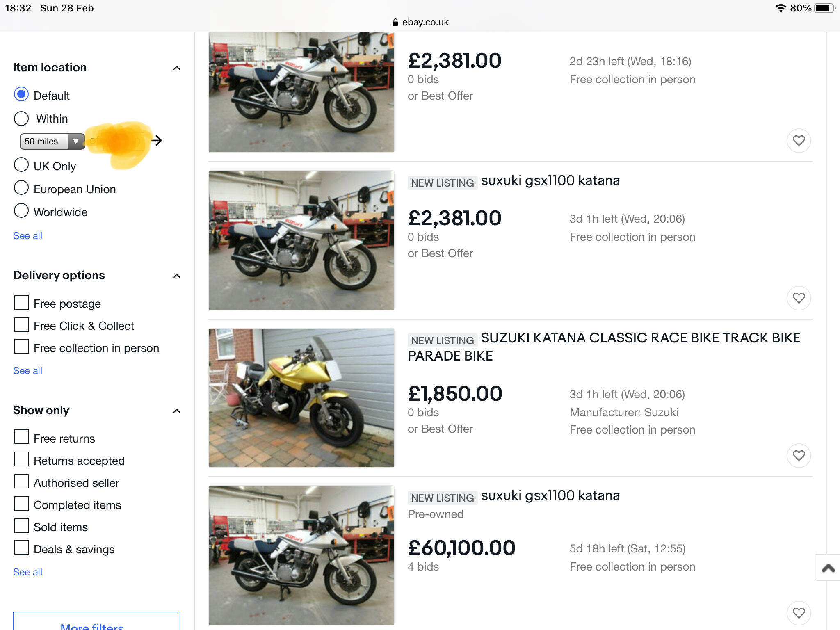Tap the heart on the £60,100 katana listing
Screen dimensions: 840x630
pyautogui.click(x=798, y=613)
